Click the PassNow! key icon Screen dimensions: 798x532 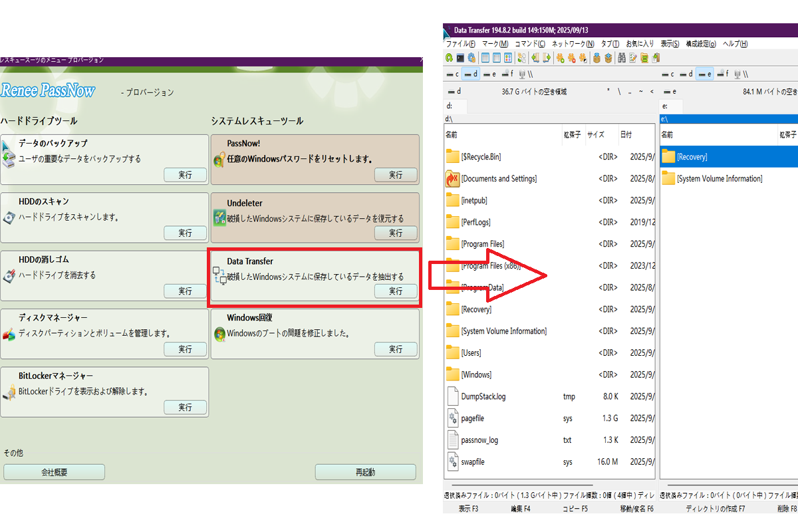(219, 160)
